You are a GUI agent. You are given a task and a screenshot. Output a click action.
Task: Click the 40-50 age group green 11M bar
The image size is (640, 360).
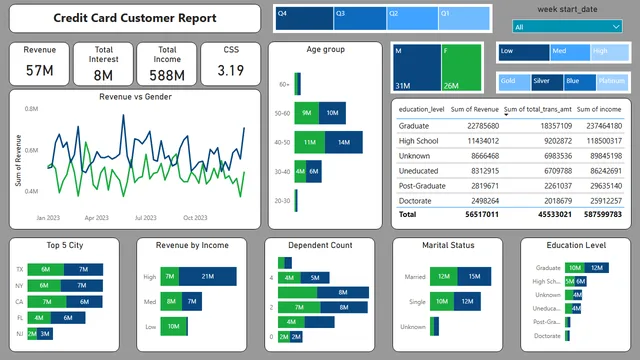[310, 142]
